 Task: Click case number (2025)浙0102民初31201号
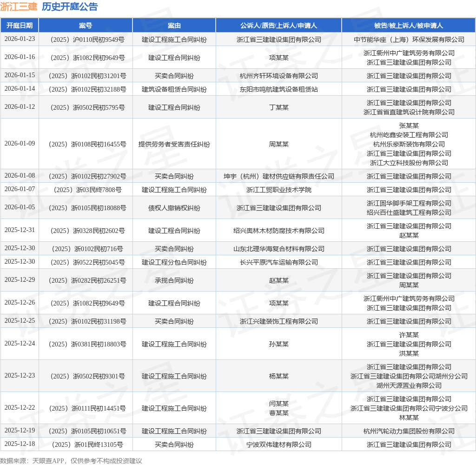(x=87, y=76)
